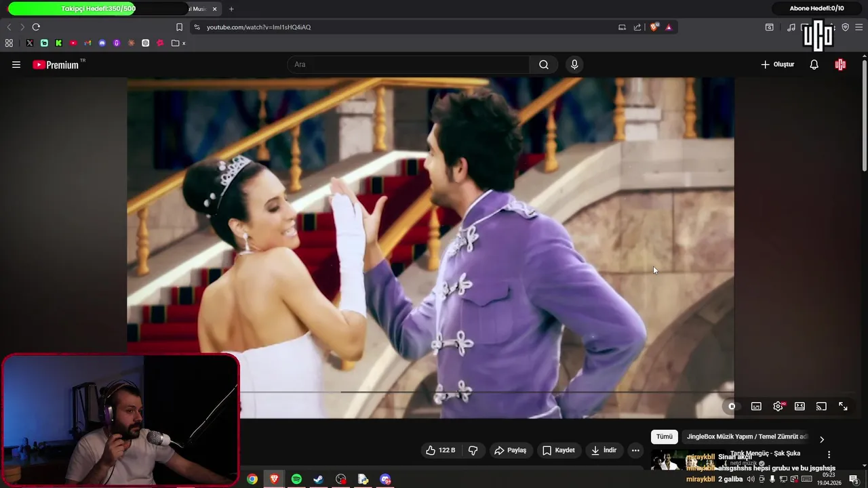Show next filter chips arrow
Screen dimensions: 868x488
pyautogui.click(x=822, y=439)
